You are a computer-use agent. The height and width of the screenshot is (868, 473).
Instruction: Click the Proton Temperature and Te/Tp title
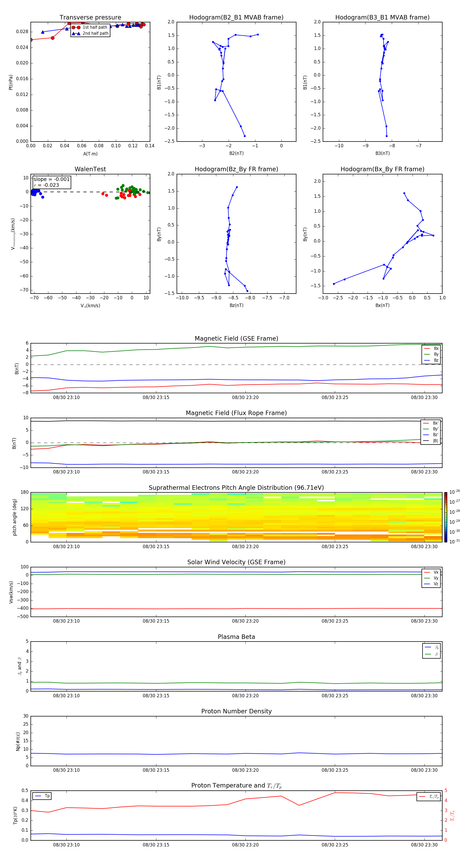tap(236, 786)
